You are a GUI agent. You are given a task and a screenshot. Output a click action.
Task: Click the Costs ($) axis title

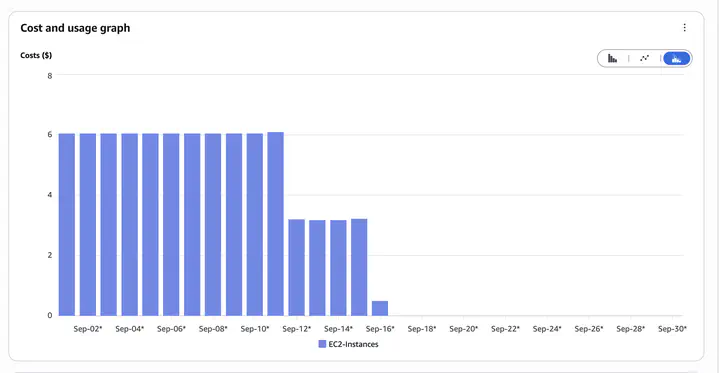tap(36, 56)
